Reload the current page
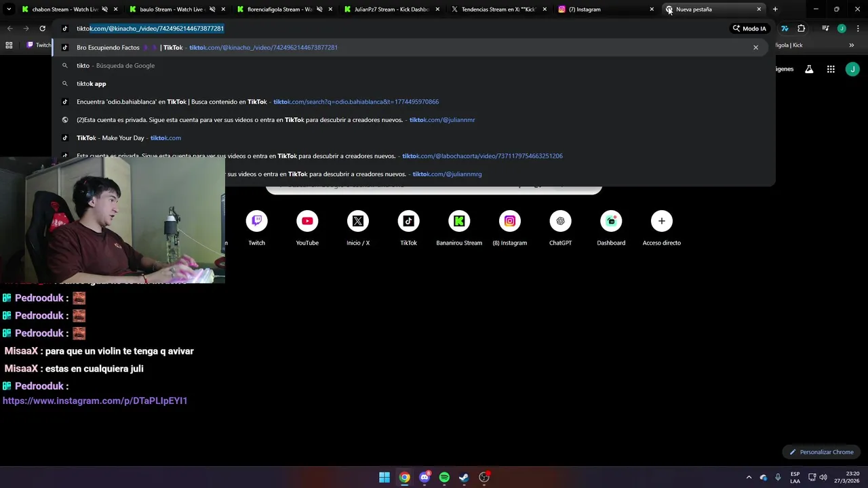 tap(42, 28)
